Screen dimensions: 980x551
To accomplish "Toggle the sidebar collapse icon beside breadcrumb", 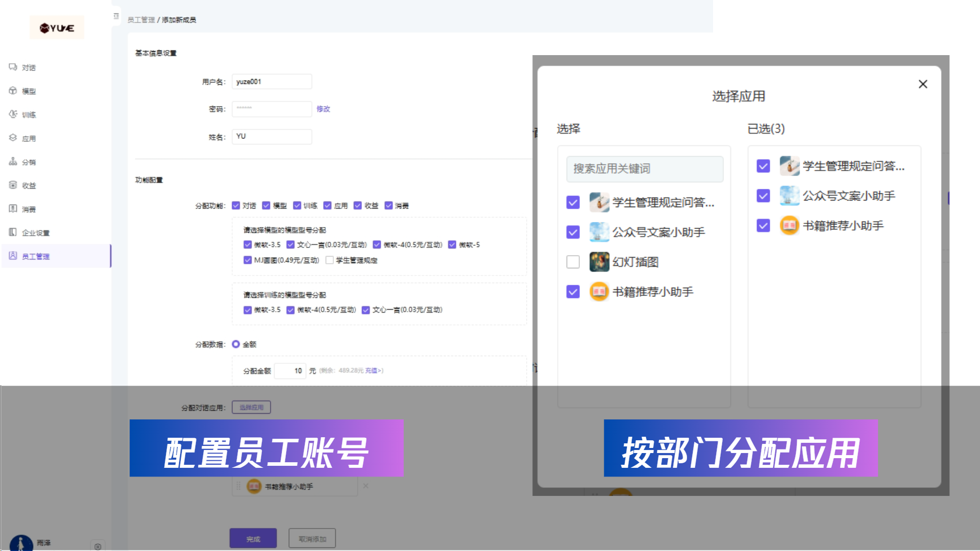I will pyautogui.click(x=116, y=16).
